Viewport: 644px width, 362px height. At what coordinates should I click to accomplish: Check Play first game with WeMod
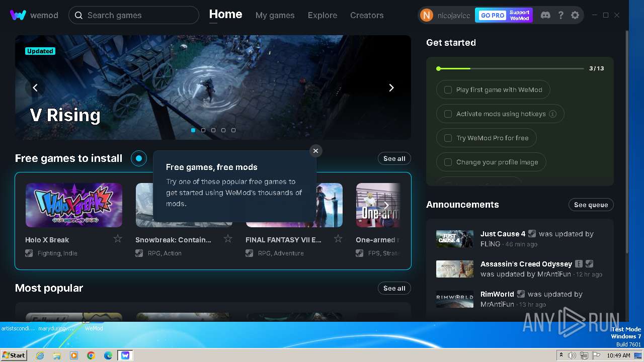(448, 90)
